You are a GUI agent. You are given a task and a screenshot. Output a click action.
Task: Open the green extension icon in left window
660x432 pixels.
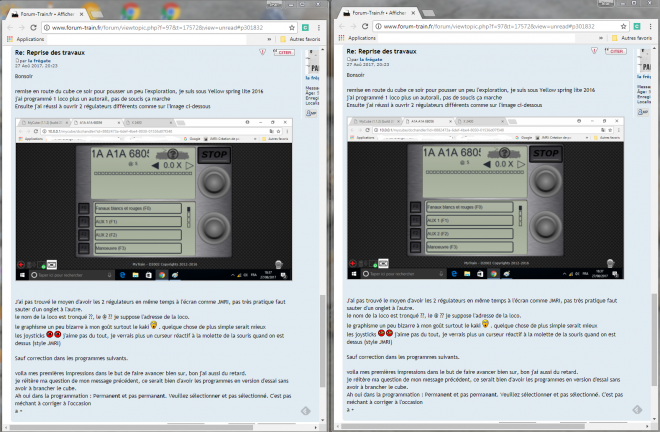pos(306,28)
